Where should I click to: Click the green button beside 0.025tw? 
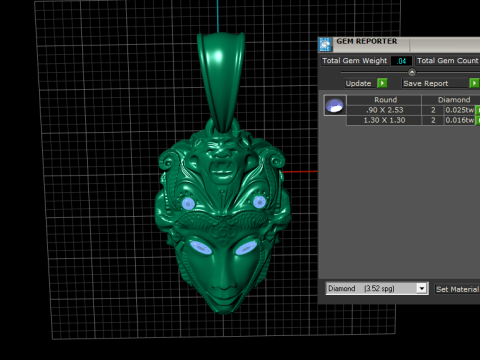[x=478, y=110]
